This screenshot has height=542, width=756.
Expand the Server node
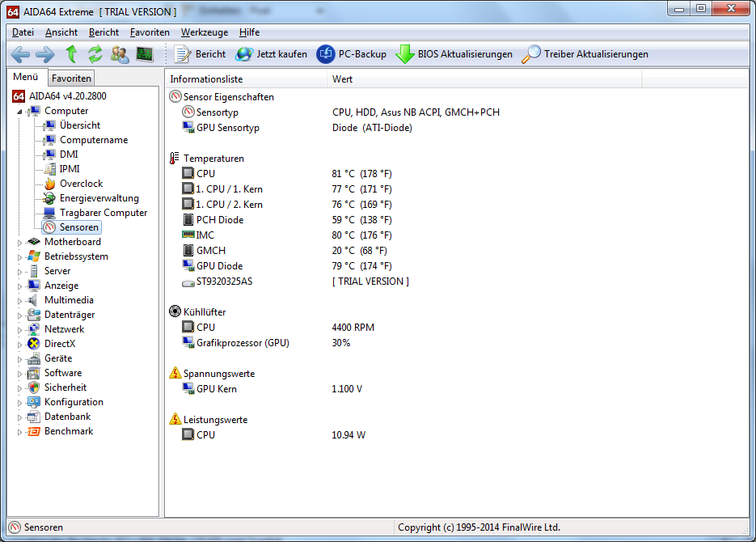19,272
